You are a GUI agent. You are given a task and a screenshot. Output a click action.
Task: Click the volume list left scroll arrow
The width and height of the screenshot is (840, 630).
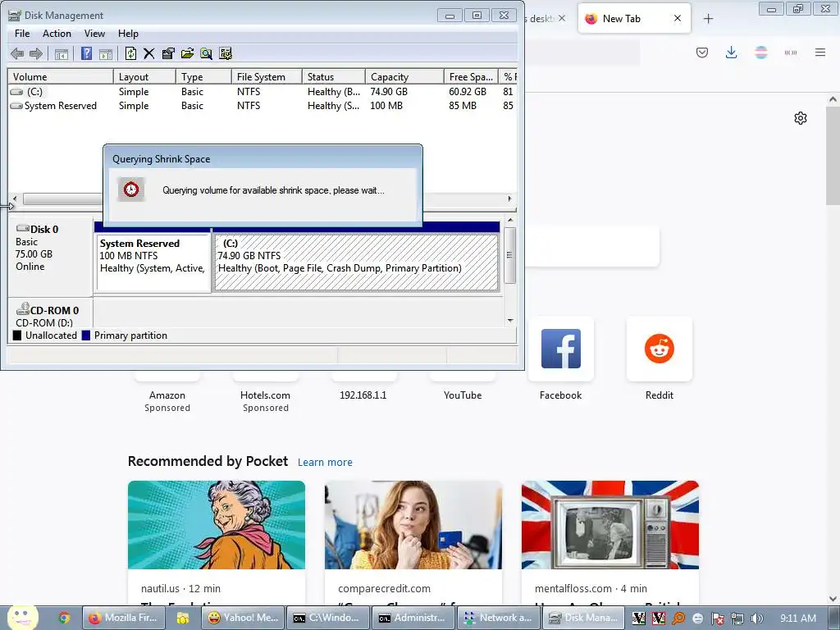tap(15, 199)
